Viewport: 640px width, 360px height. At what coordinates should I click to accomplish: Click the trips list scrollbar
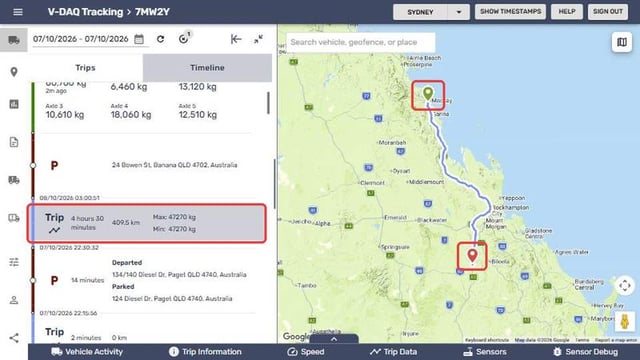tap(268, 103)
